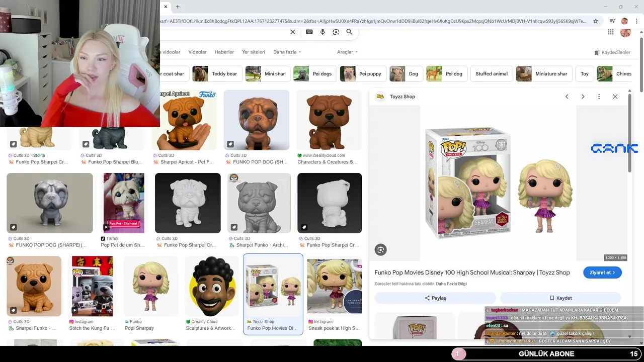
Task: Click the Lens icon on Sharpay preview image
Action: [381, 249]
